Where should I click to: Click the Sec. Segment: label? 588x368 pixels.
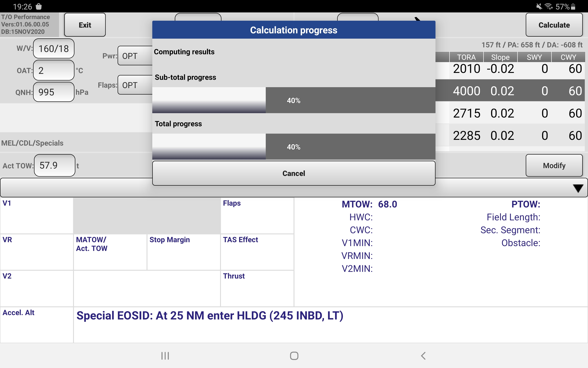click(510, 230)
